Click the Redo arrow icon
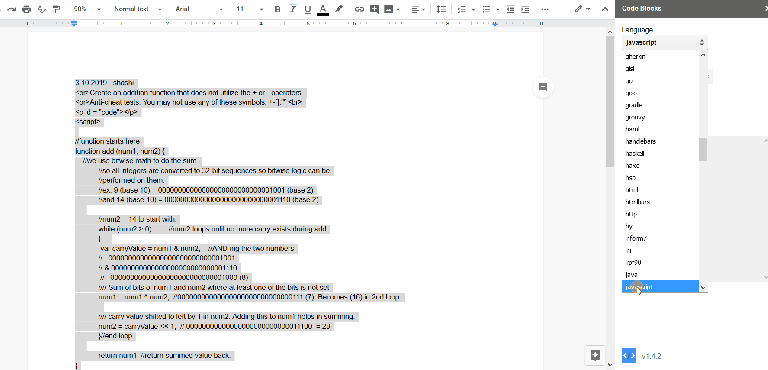768x370 pixels. point(11,9)
